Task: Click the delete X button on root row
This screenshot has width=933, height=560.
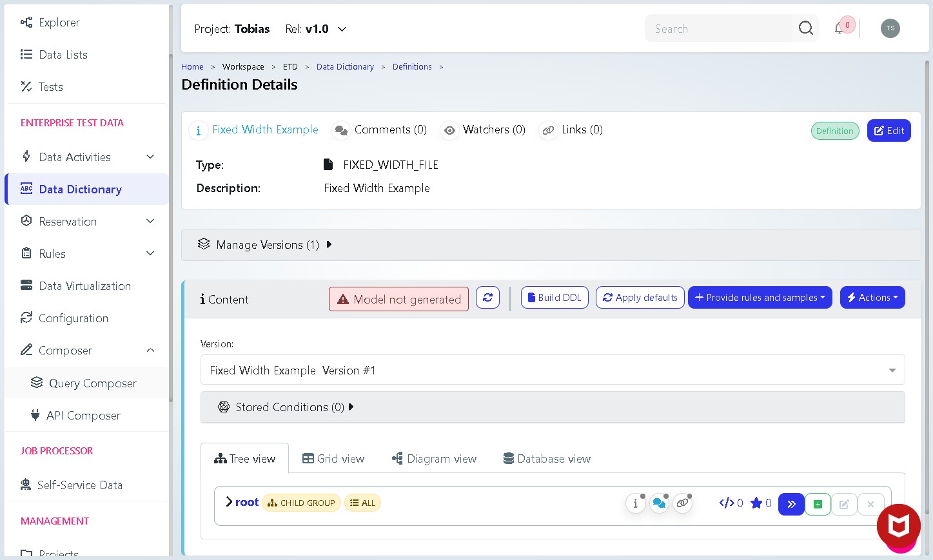Action: coord(870,504)
